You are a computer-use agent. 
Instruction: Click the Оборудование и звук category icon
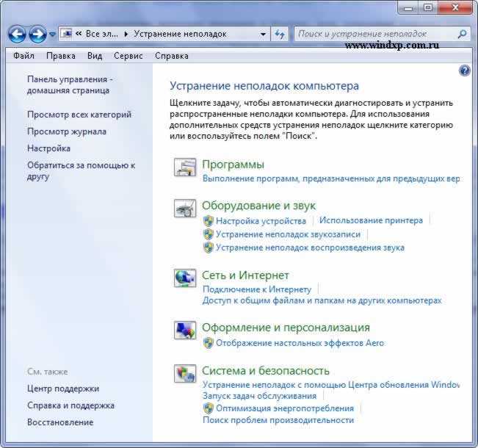click(x=185, y=209)
